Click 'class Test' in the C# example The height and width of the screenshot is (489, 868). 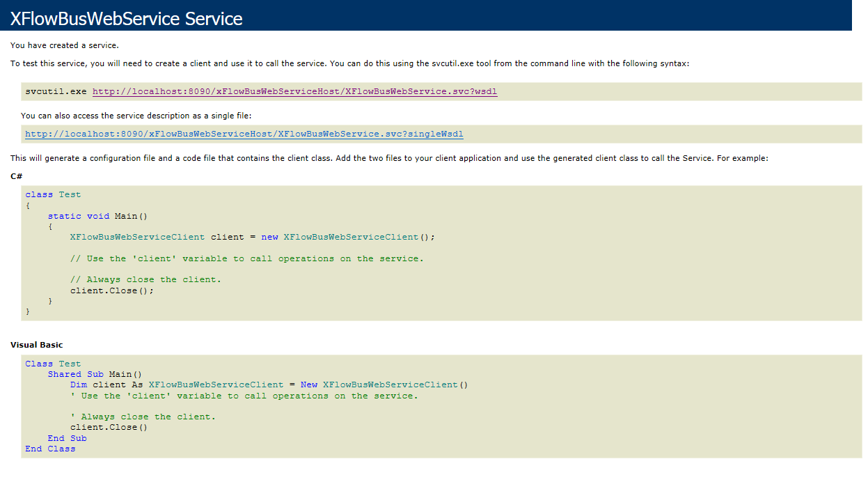point(53,194)
